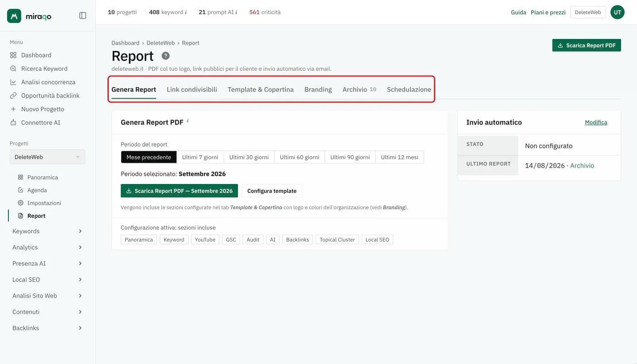Click the Piani e prezzi link
The image size is (637, 364).
pyautogui.click(x=548, y=12)
